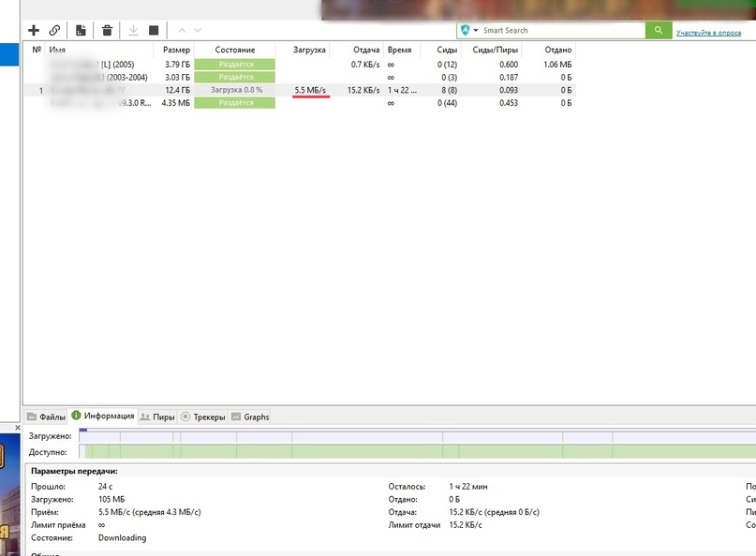
Task: Click the 15.2 КБ/s upload speed cell
Action: click(x=363, y=90)
